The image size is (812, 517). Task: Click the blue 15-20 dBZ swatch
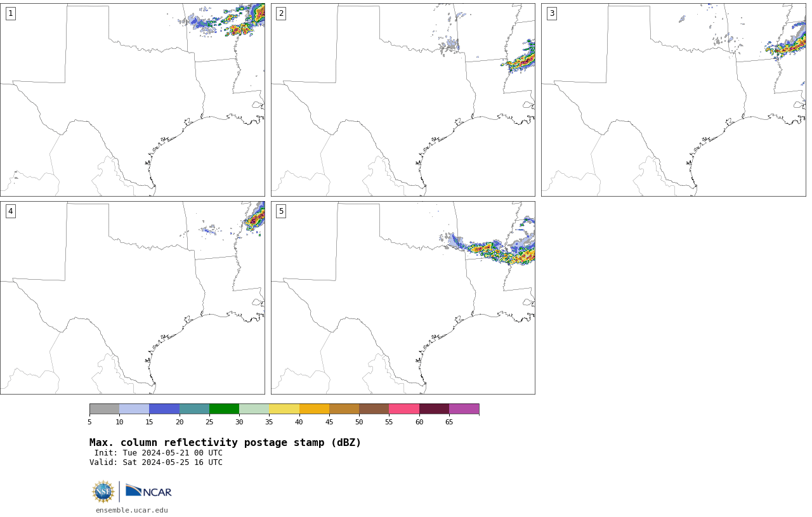point(164,409)
